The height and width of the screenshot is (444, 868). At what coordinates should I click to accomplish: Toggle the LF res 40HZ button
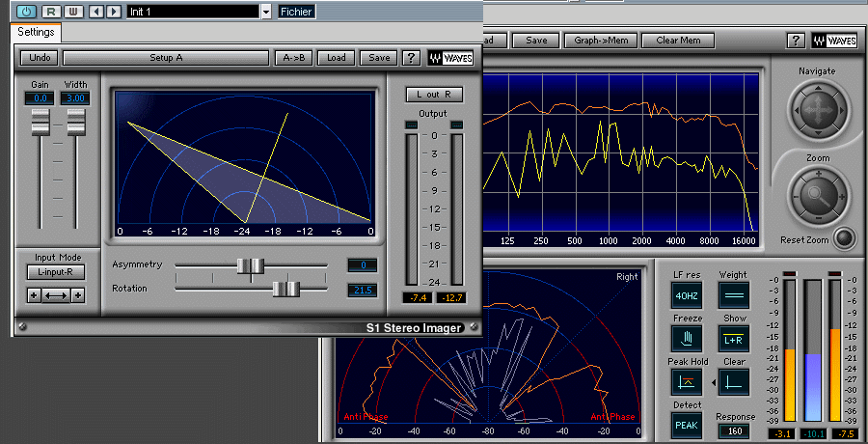tap(687, 295)
